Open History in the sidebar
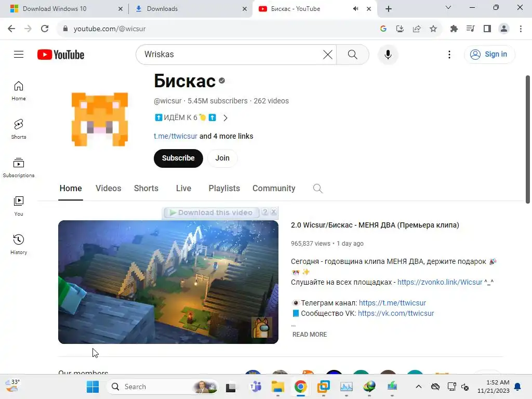 pyautogui.click(x=19, y=244)
